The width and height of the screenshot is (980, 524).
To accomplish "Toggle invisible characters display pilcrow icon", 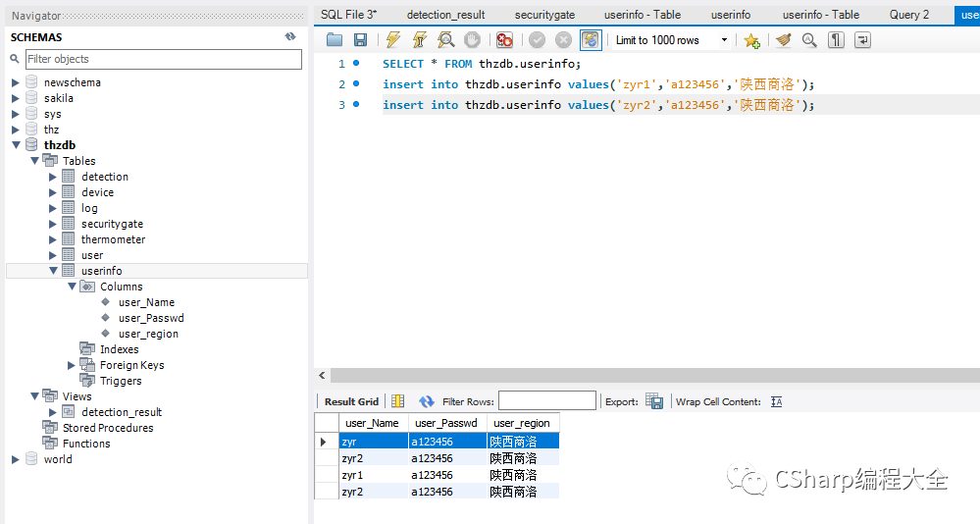I will click(836, 40).
